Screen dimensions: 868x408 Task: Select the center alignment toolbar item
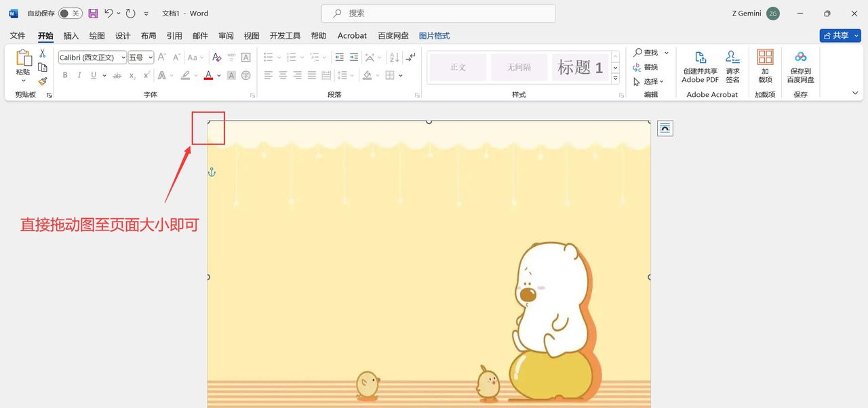point(283,75)
